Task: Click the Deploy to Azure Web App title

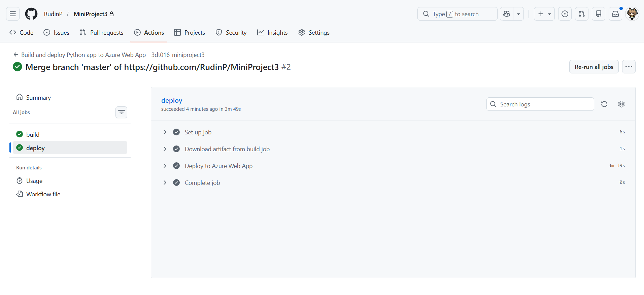Action: pos(218,166)
